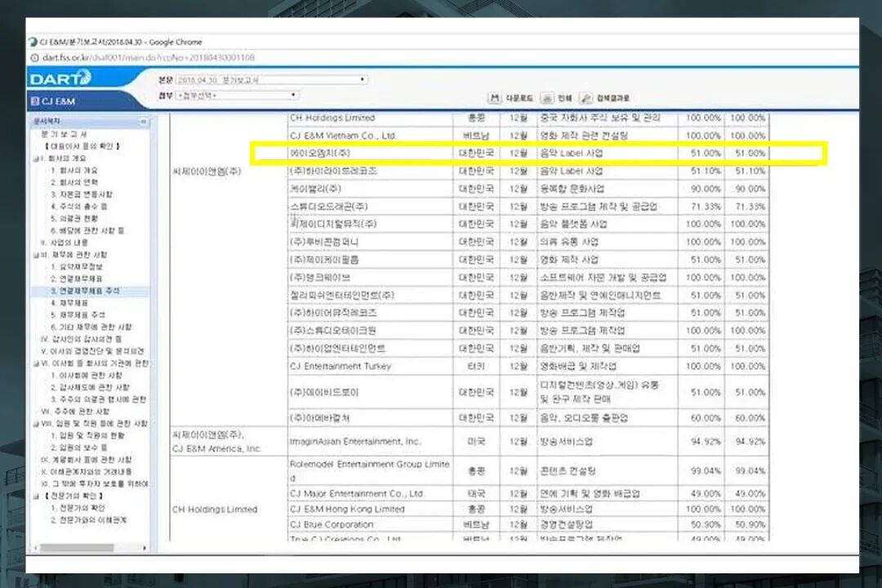Collapse the VI. 이사회 등 회사의 기관 node

pyautogui.click(x=35, y=363)
